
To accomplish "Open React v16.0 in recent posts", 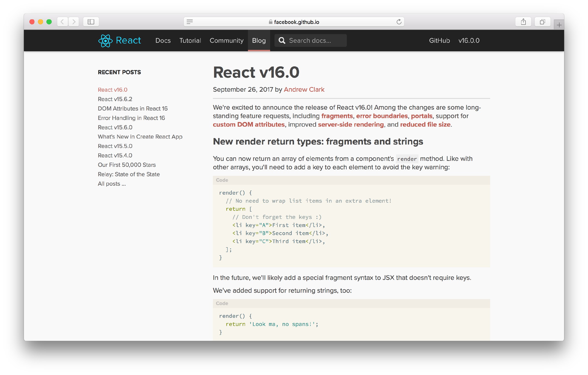I will point(113,90).
